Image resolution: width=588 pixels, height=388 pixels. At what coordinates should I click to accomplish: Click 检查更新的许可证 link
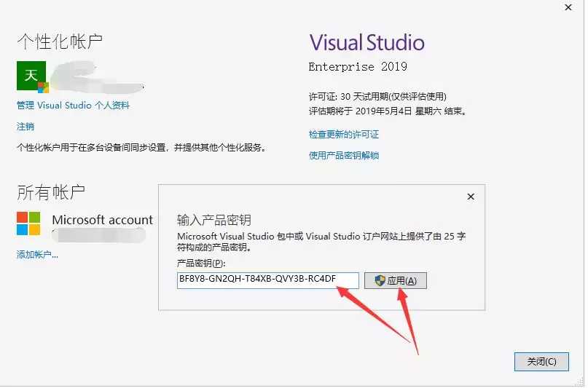[343, 135]
